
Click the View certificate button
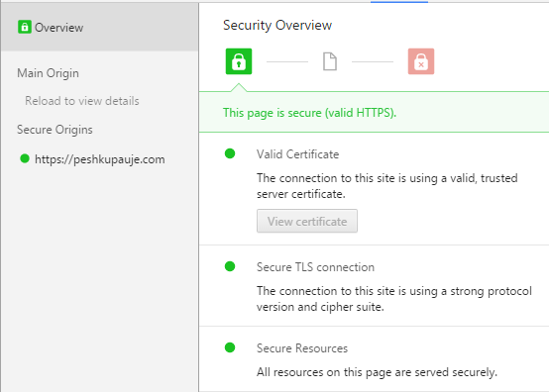coord(307,221)
